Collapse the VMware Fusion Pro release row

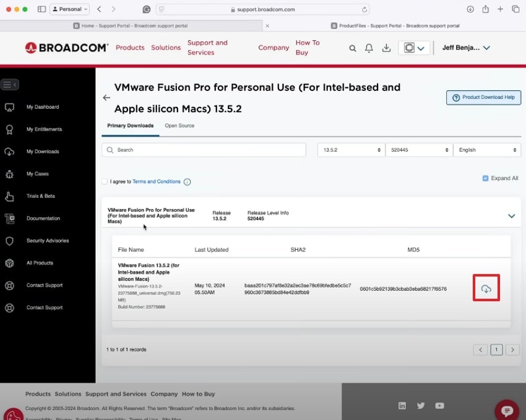pos(511,216)
